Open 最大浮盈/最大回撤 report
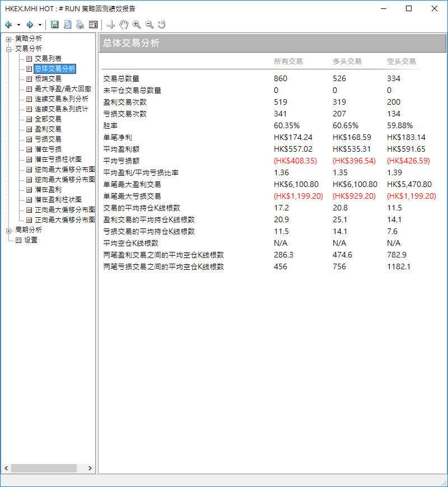The width and height of the screenshot is (448, 487). [63, 89]
